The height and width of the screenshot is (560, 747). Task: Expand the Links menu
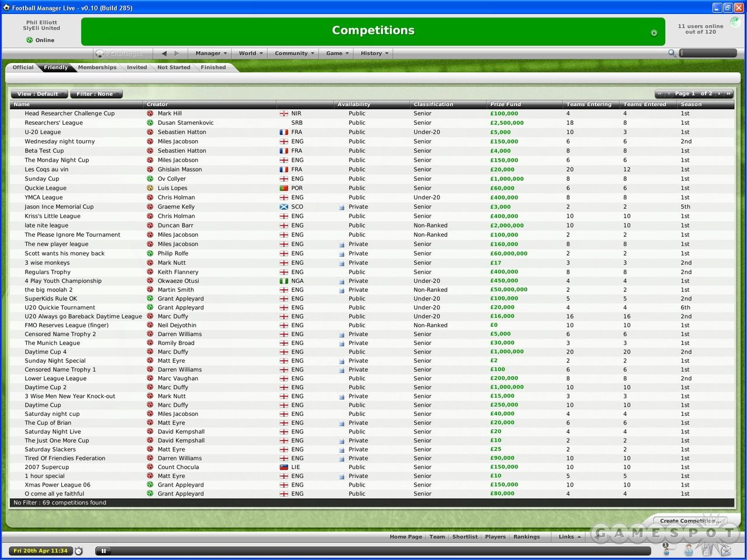(570, 537)
